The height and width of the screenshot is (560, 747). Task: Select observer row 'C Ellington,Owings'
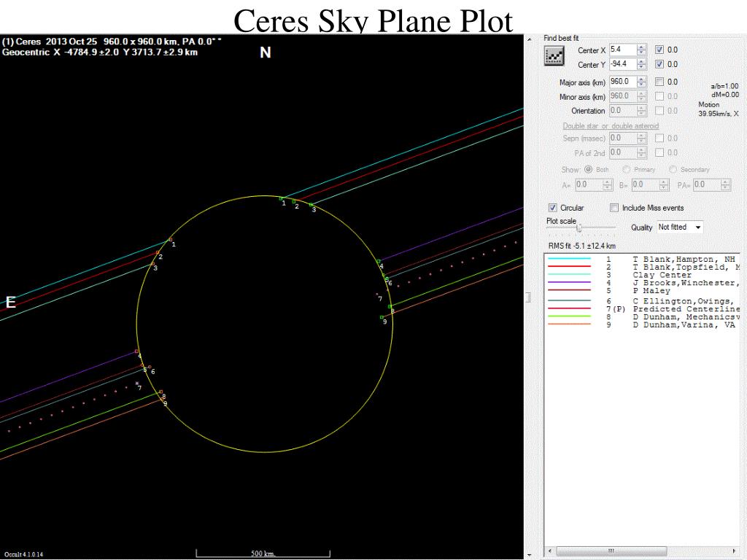[642, 301]
